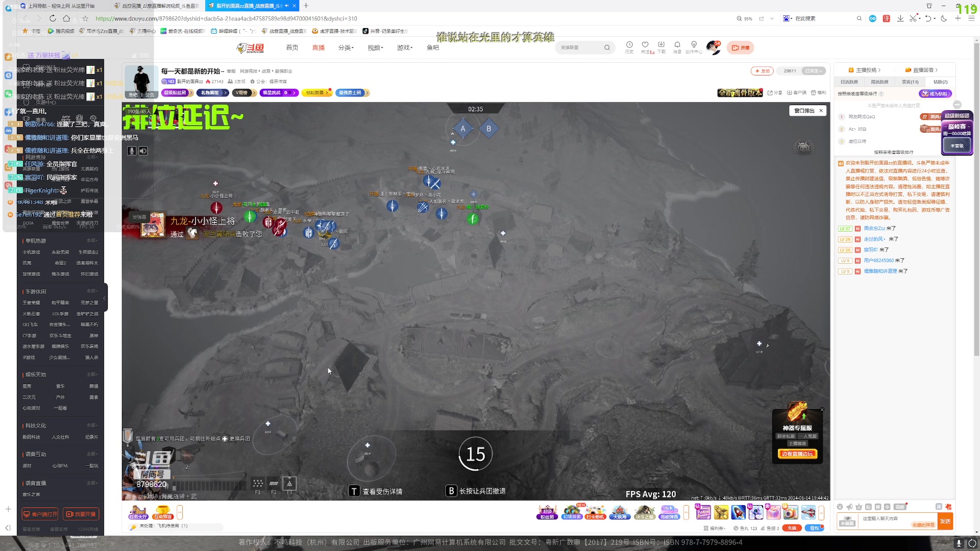This screenshot has width=980, height=551.
Task: Click the 发送 send chat button
Action: click(x=945, y=521)
